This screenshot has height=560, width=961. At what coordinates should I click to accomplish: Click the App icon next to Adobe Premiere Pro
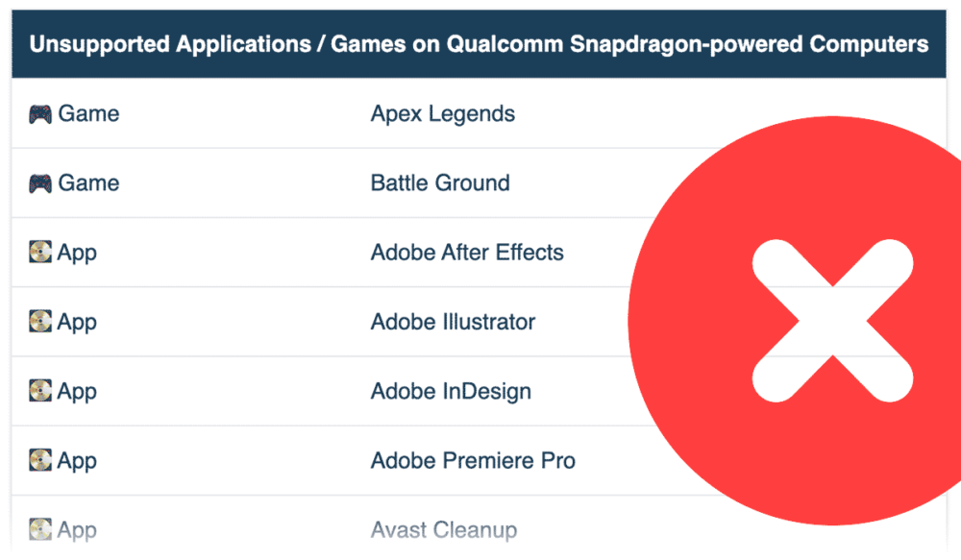pyautogui.click(x=38, y=460)
